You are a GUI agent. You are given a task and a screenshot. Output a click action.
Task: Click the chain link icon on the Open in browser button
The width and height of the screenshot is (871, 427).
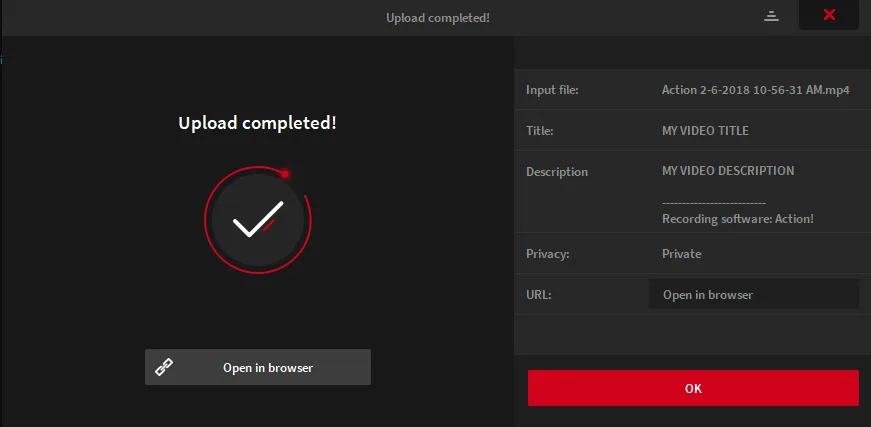coord(163,367)
